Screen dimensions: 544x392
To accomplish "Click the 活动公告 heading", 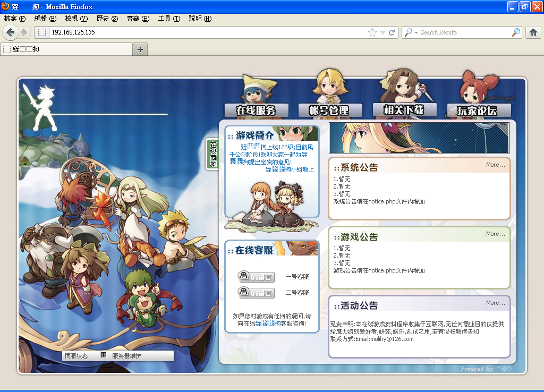I will (x=359, y=305).
